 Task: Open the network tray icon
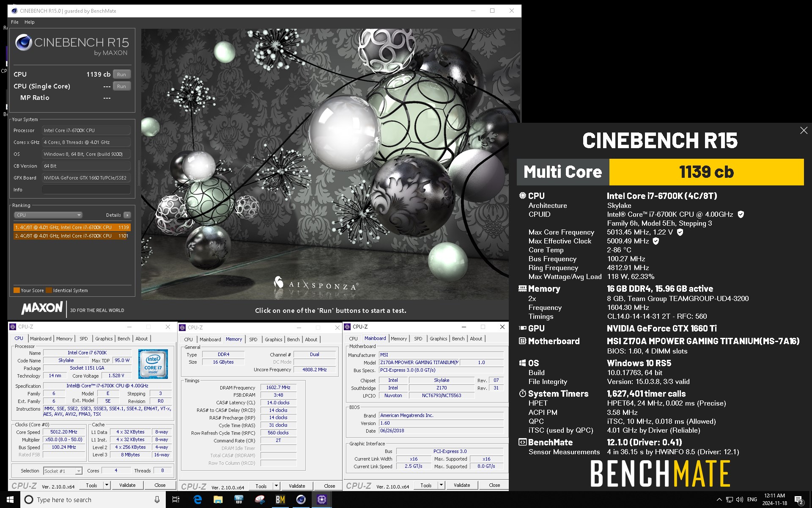point(730,500)
